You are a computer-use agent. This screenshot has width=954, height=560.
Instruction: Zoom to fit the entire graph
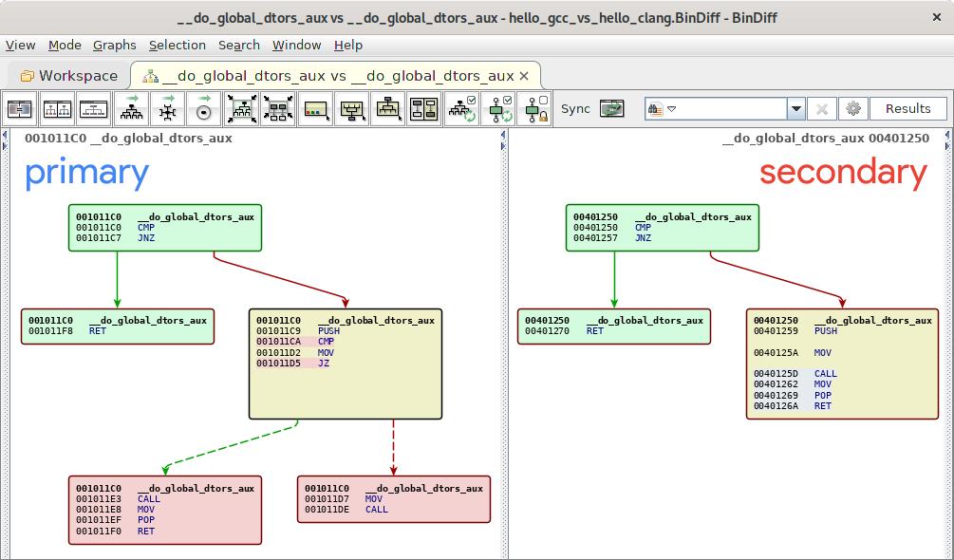pyautogui.click(x=241, y=108)
